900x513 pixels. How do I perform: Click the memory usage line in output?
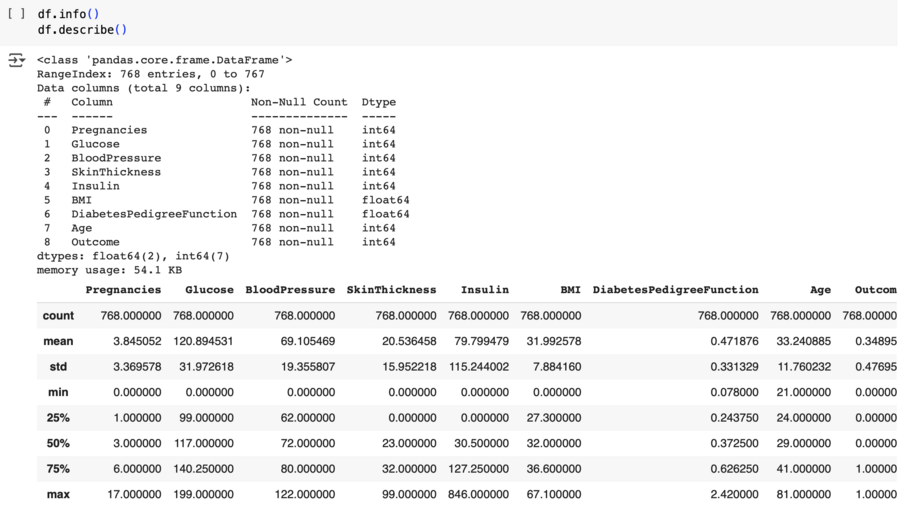pyautogui.click(x=109, y=270)
